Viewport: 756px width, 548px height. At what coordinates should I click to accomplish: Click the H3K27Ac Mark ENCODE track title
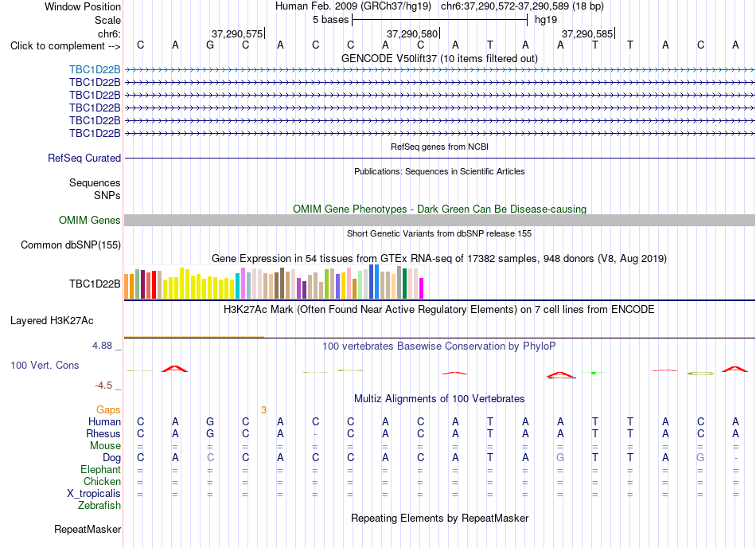(x=439, y=310)
